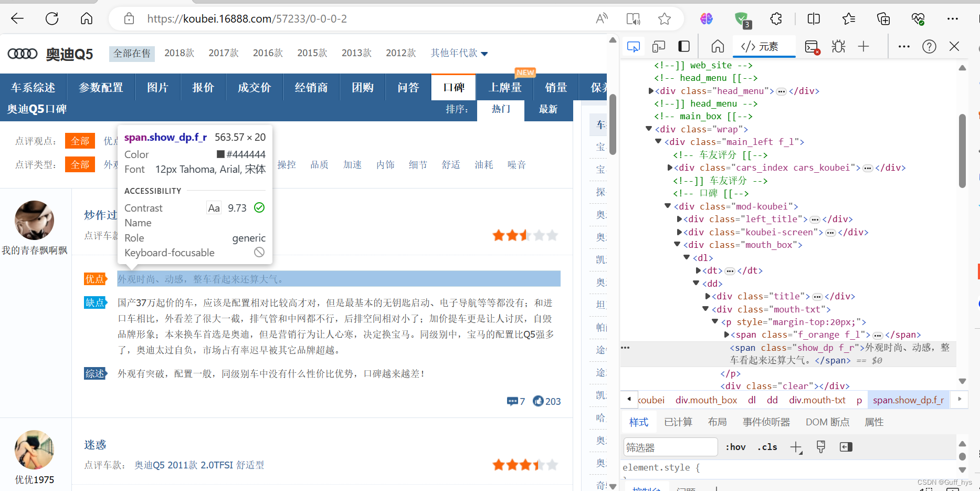Expand div class koubei-screen node

[x=679, y=232]
